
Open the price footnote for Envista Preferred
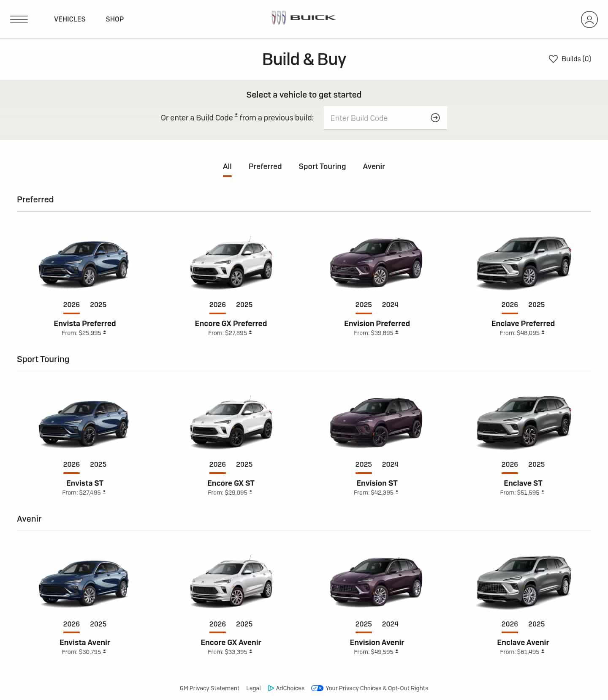coord(105,332)
